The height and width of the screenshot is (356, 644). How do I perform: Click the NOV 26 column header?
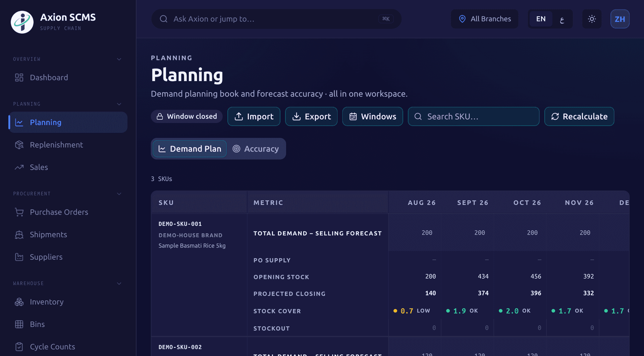[x=579, y=203]
